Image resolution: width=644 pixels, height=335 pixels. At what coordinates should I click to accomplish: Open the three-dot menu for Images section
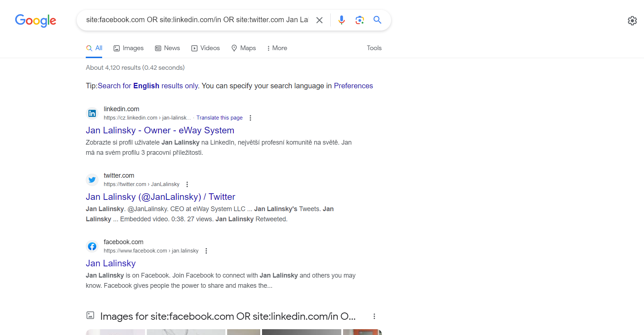(x=374, y=316)
